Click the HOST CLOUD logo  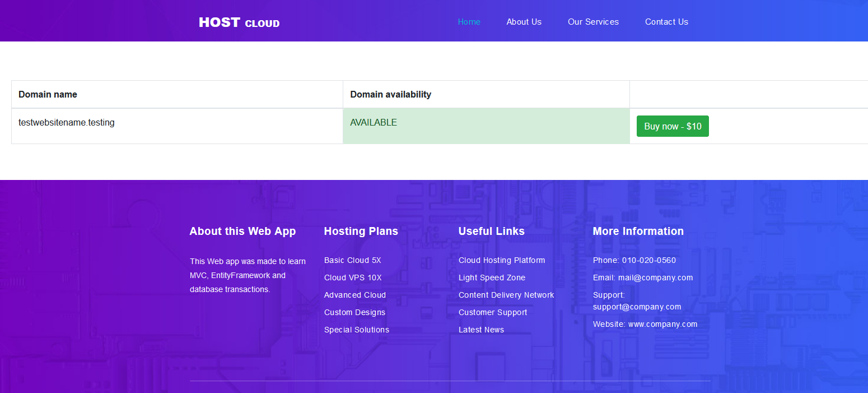coord(239,22)
